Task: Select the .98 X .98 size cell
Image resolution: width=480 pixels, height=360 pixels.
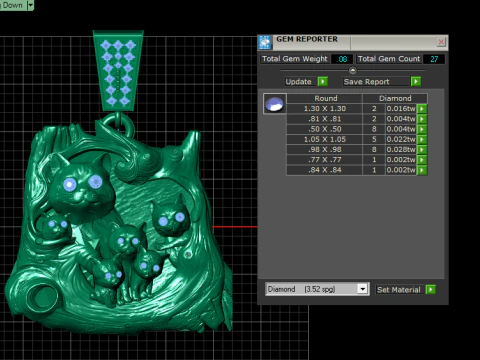Action: [325, 150]
